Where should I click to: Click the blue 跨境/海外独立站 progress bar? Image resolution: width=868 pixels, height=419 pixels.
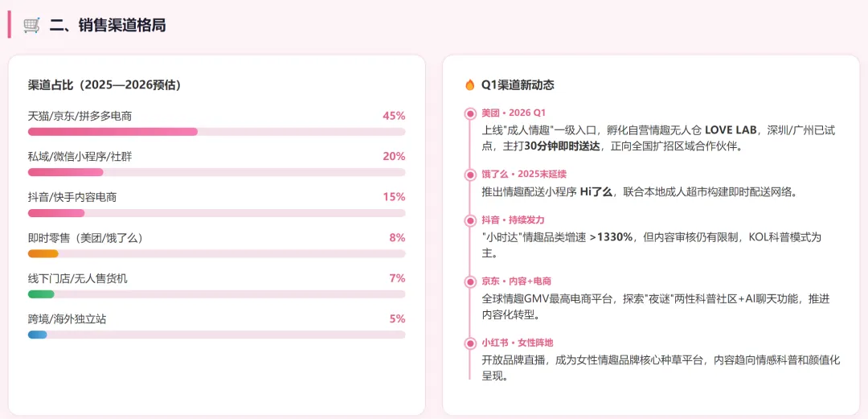click(x=38, y=335)
